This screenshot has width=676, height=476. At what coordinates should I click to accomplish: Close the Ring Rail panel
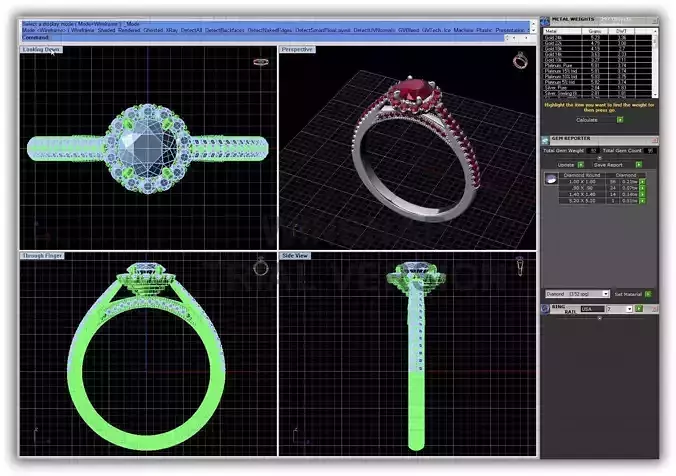point(654,309)
